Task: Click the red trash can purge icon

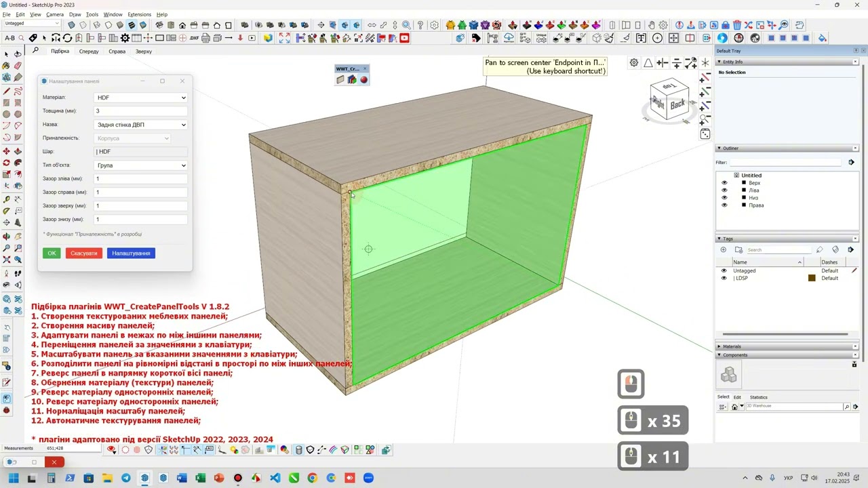Action: click(736, 25)
